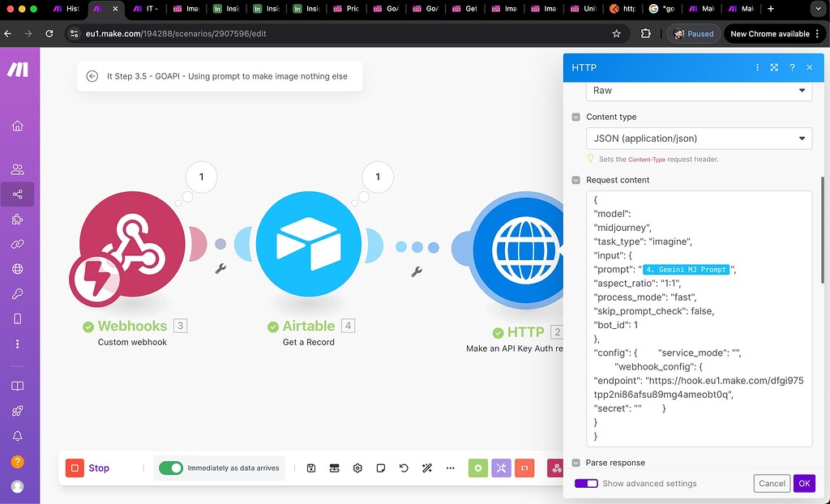The height and width of the screenshot is (504, 830).
Task: Open HTTP module menu via vertical dots icon
Action: coord(756,68)
